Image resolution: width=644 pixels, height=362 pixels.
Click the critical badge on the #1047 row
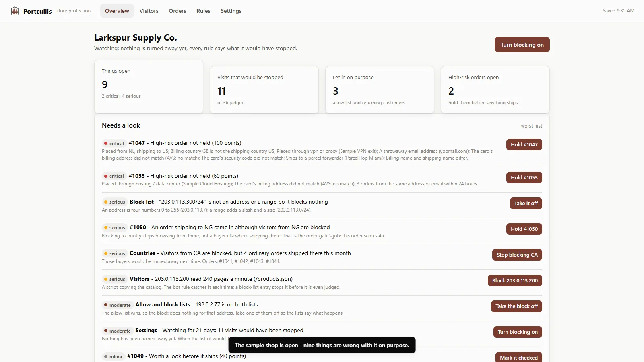114,143
